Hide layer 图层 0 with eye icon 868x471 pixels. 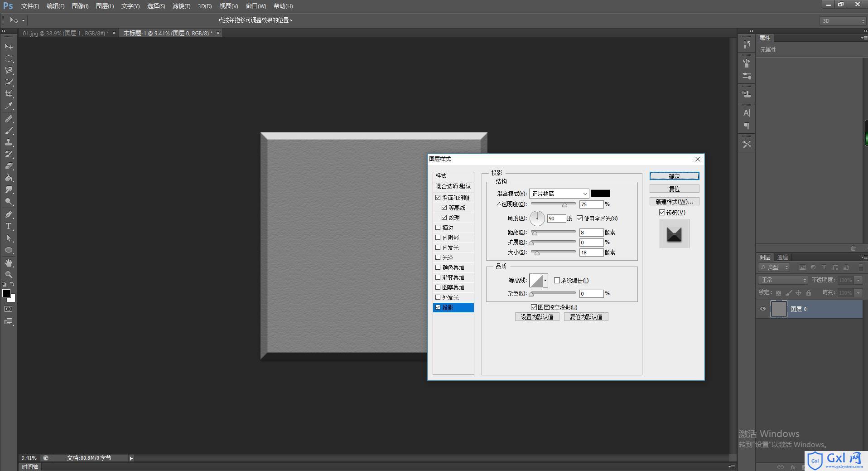click(x=763, y=309)
